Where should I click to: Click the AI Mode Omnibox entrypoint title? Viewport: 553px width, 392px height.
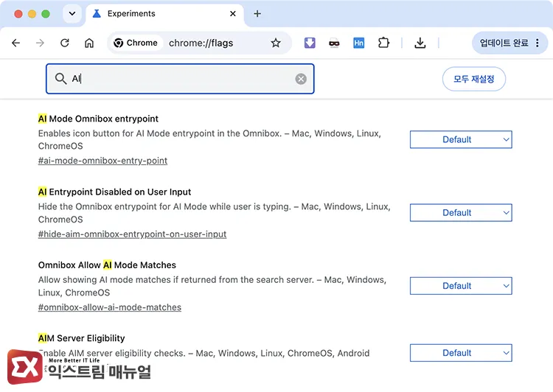[x=98, y=119]
